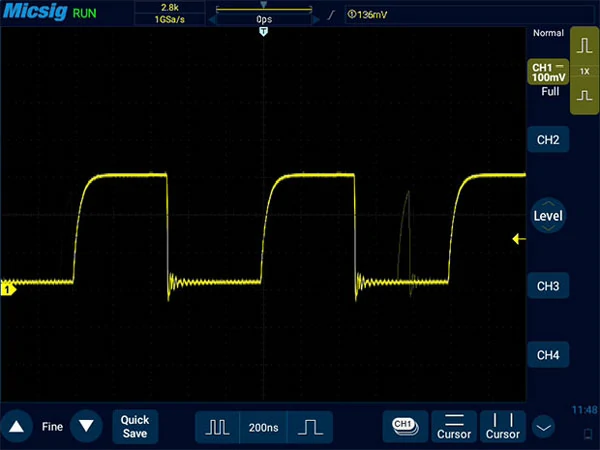Select the trigger position T marker
The width and height of the screenshot is (600, 450).
tap(263, 31)
